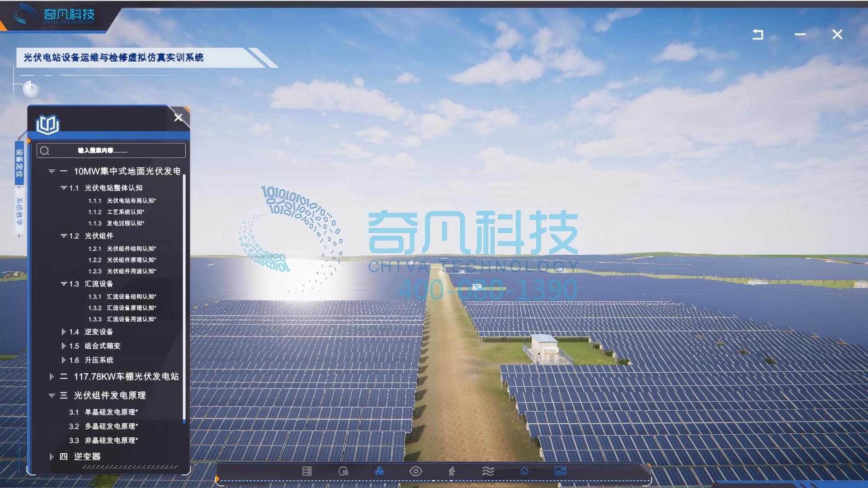
Task: Click the 奇风科技 logo at top left
Action: 54,16
